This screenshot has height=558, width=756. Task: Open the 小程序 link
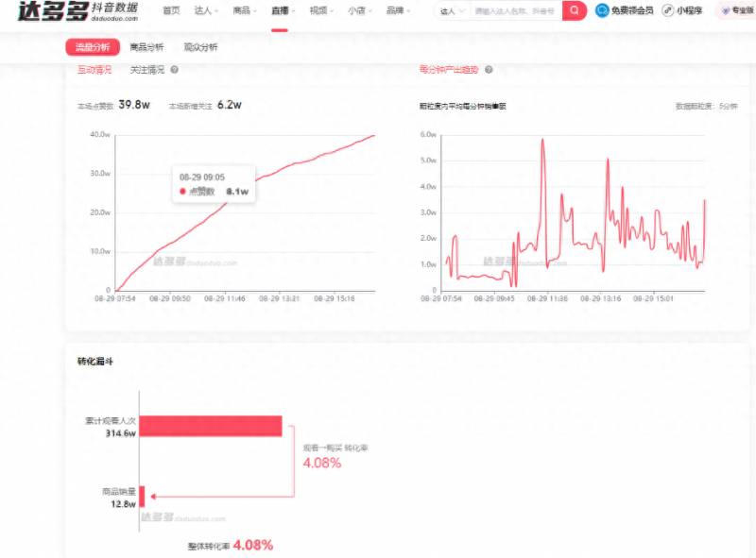pos(689,10)
